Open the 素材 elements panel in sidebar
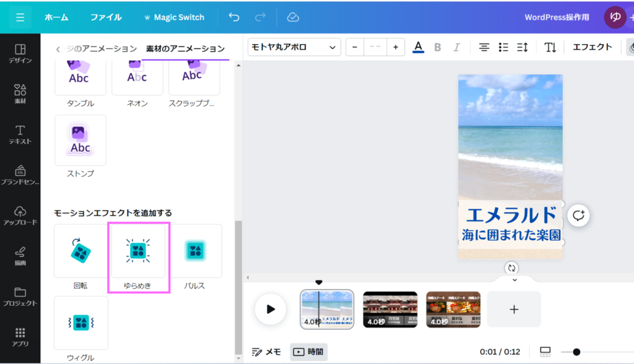The width and height of the screenshot is (634, 364). click(x=20, y=94)
